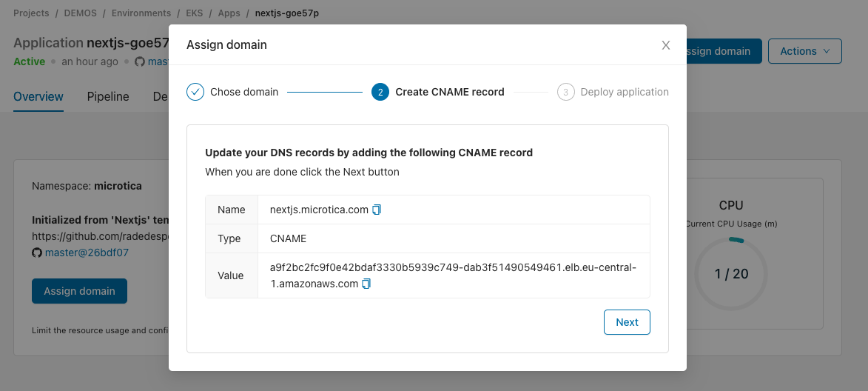Click Assign domain button in overview card
868x391 pixels.
click(x=80, y=291)
